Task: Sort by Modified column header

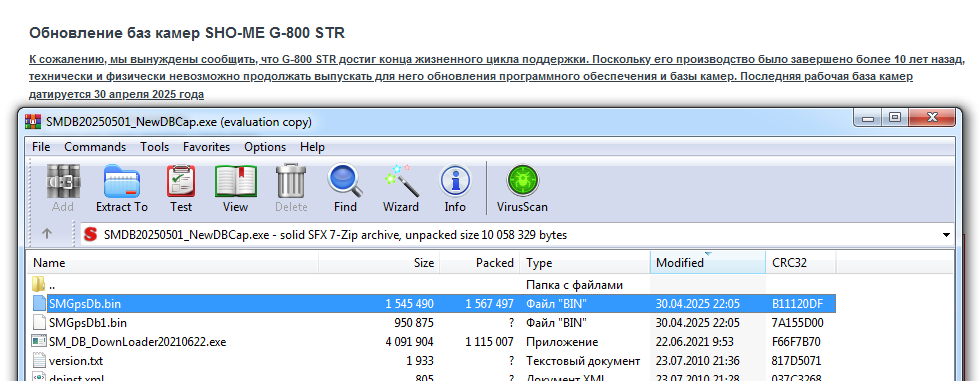Action: pyautogui.click(x=708, y=263)
